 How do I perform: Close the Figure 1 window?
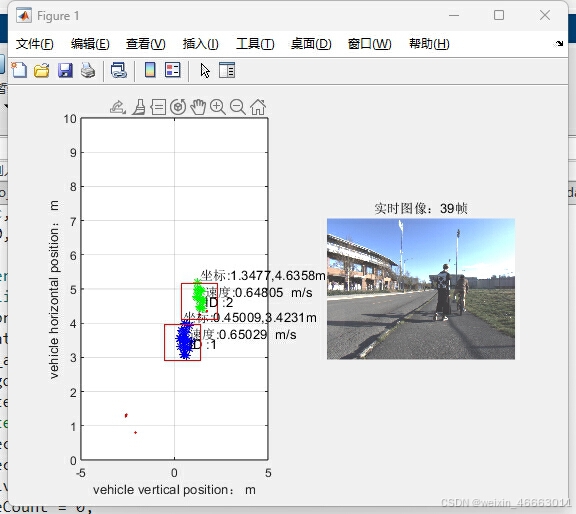tap(545, 15)
